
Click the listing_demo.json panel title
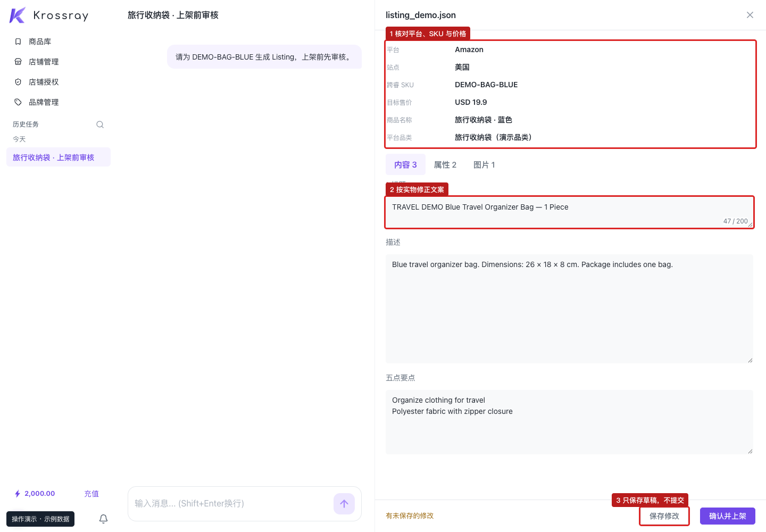click(x=421, y=15)
